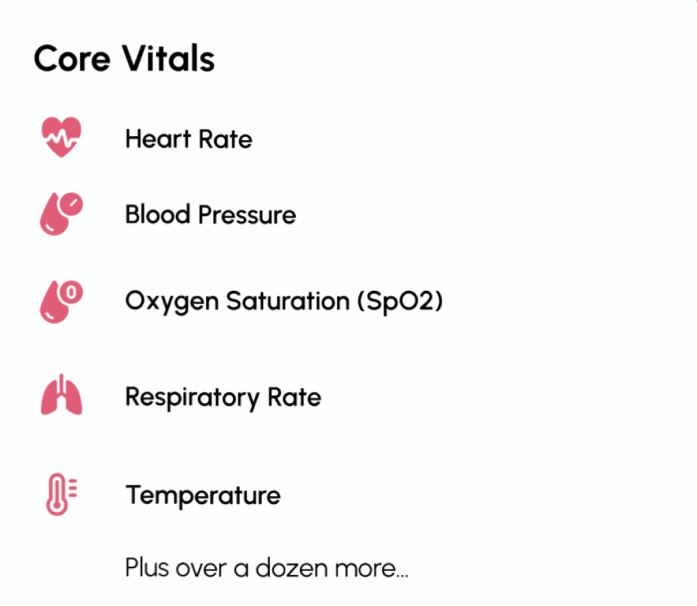The image size is (697, 606).
Task: Click the (SpO2) abbreviation text
Action: [400, 301]
